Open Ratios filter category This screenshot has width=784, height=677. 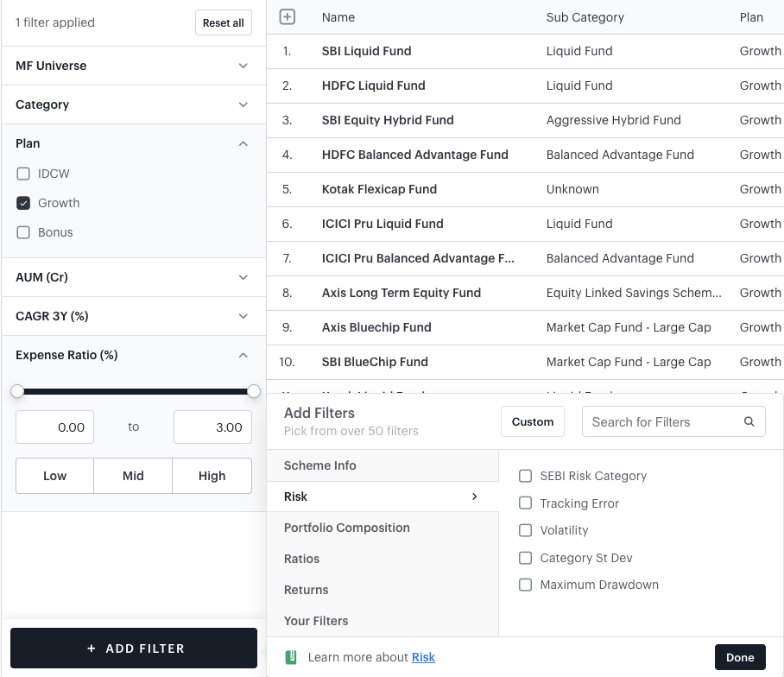click(x=383, y=559)
